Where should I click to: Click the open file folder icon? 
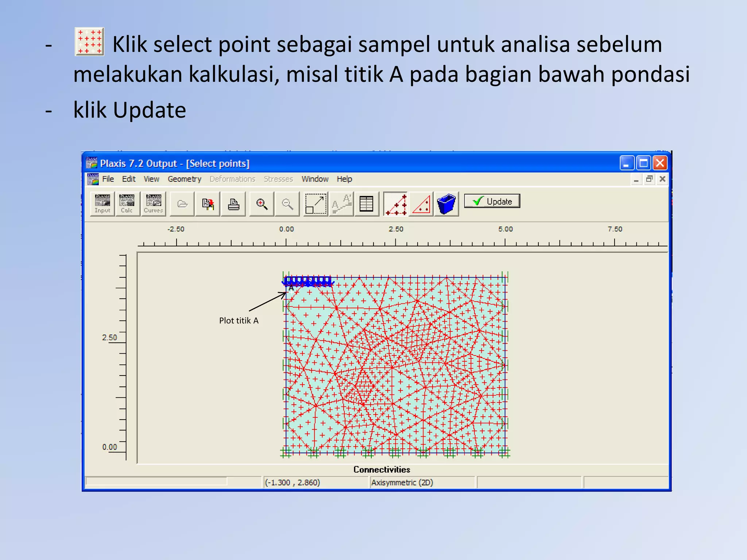click(x=182, y=204)
